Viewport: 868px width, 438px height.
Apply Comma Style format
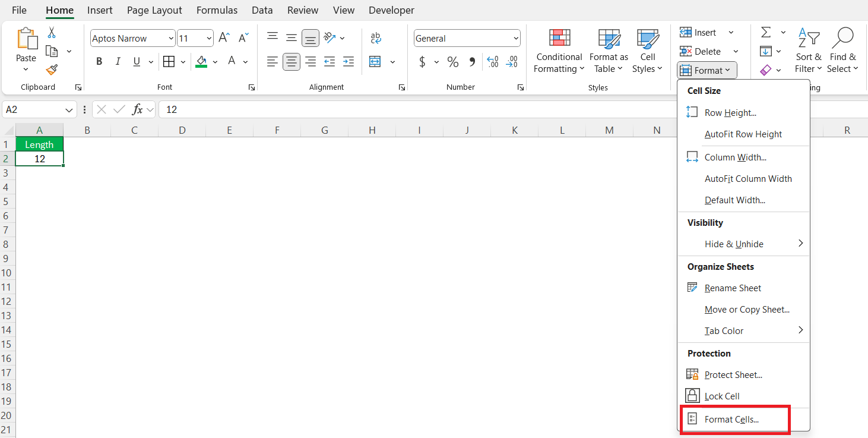472,62
